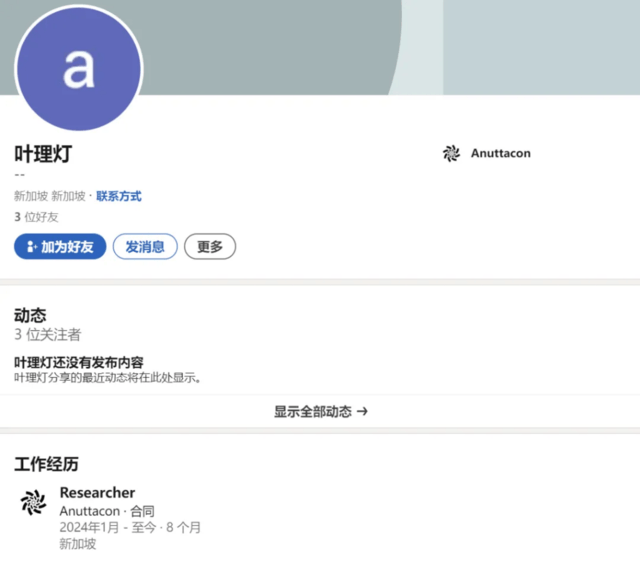Click the Anuttacon logo in 工作经历
640x562 pixels.
33,502
